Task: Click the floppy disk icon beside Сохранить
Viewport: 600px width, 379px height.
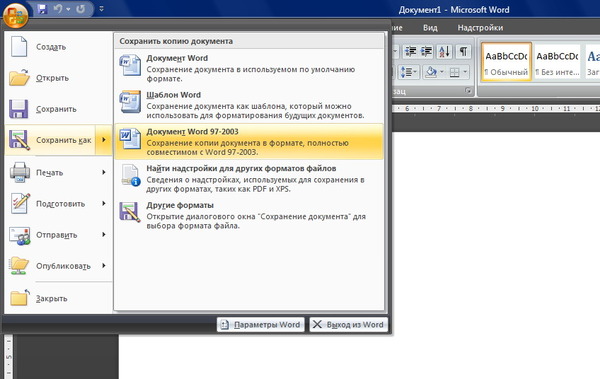Action: [x=18, y=109]
